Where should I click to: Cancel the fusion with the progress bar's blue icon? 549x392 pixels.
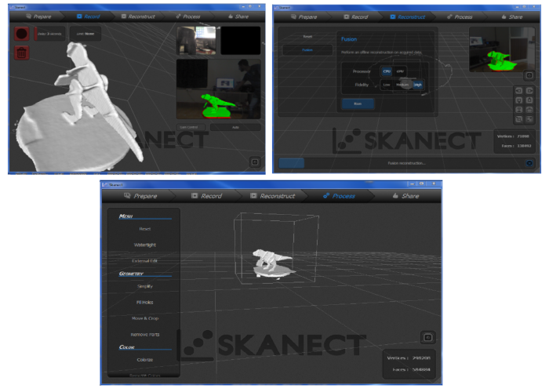pyautogui.click(x=529, y=163)
